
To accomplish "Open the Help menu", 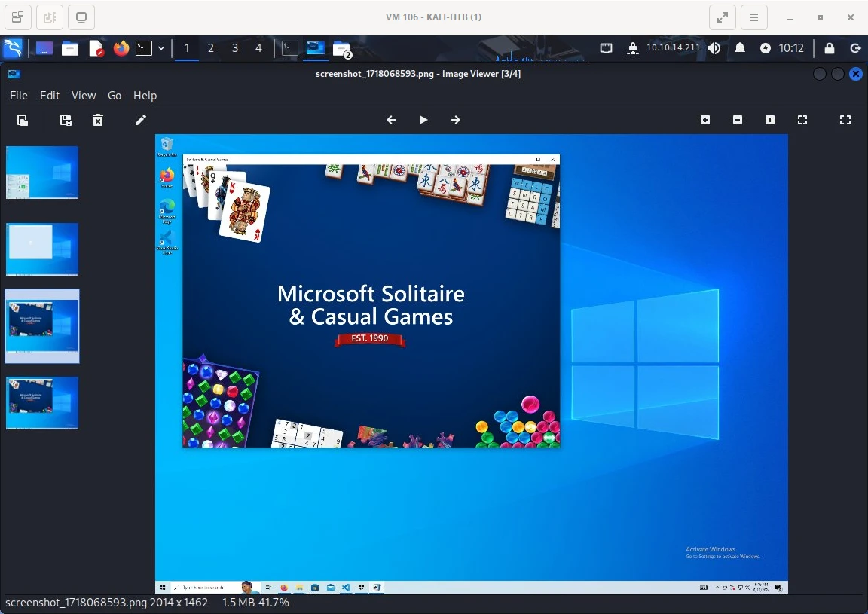I will pos(145,95).
